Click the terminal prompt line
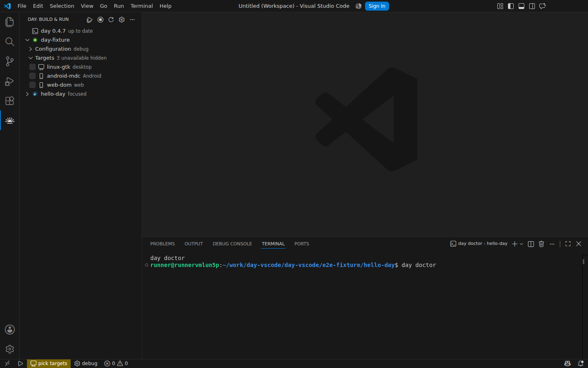 (x=293, y=265)
